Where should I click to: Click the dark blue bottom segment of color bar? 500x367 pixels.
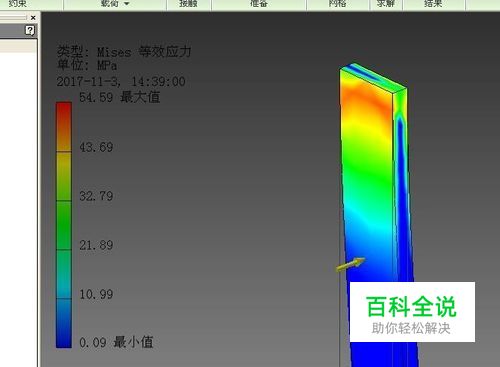pos(64,323)
